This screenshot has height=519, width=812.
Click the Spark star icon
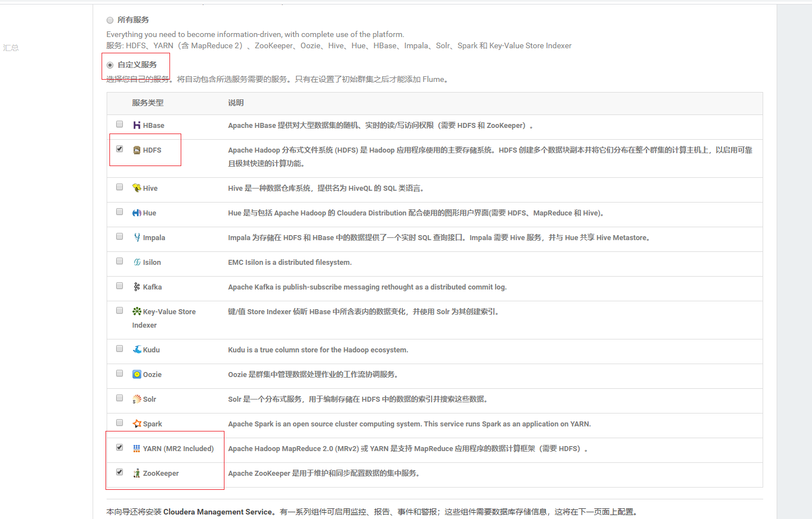[x=136, y=423]
